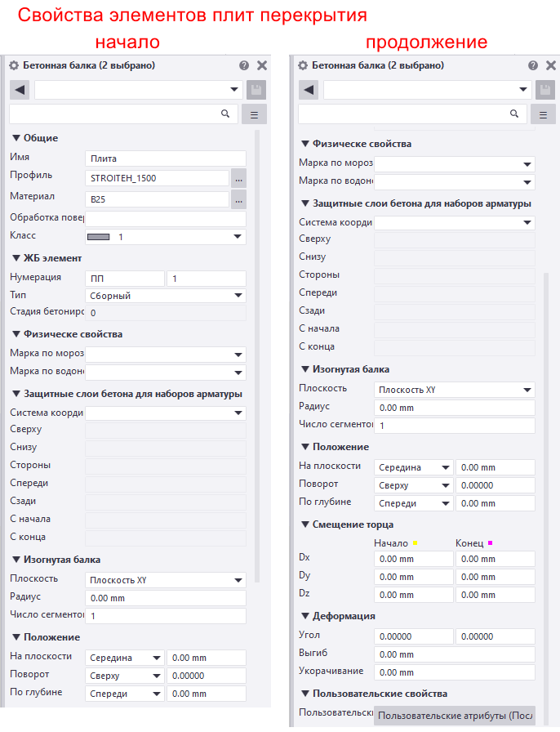This screenshot has height=732, width=560.
Task: Open material catalog button next to B25
Action: point(238,199)
